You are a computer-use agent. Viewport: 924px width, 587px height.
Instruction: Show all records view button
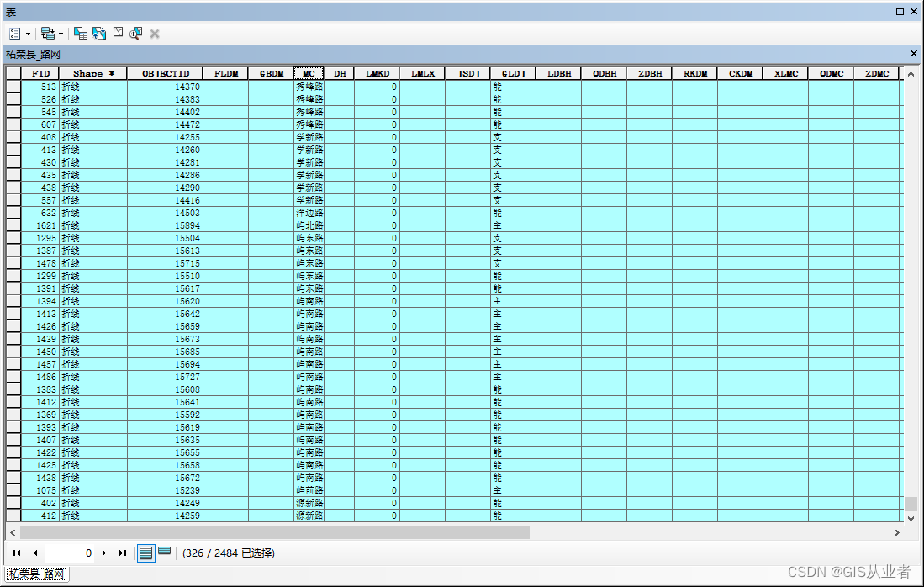click(145, 553)
